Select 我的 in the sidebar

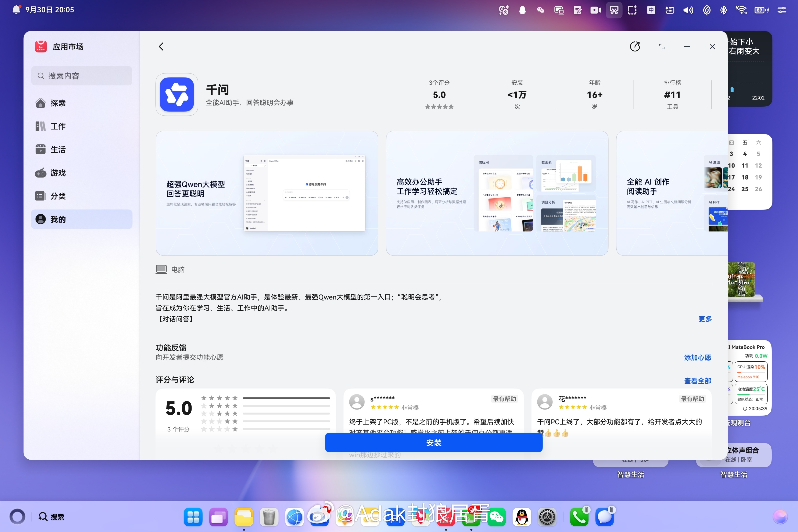click(x=82, y=219)
